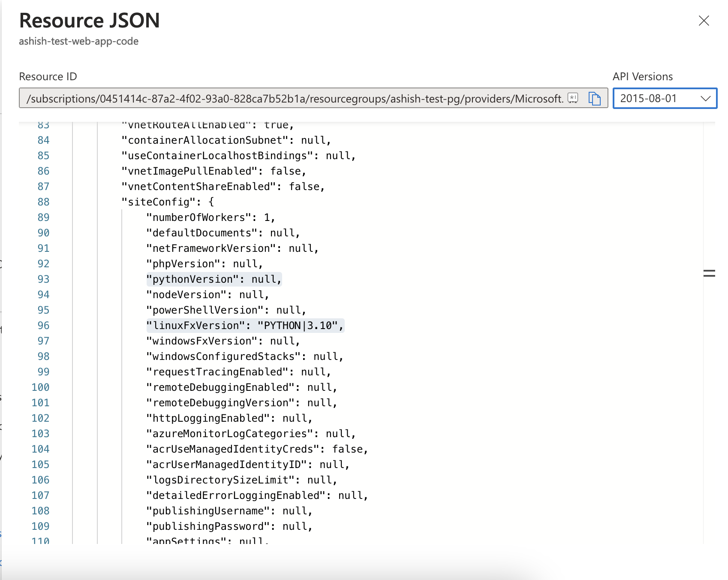Screen dimensions: 728x580
Task: Click line number 88 beside siteConfig
Action: [43, 202]
